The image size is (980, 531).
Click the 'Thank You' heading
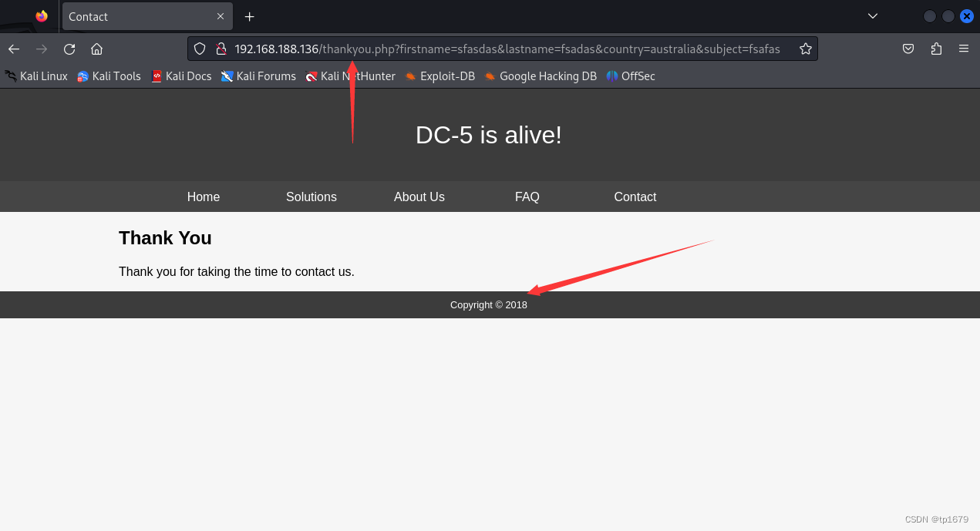165,238
